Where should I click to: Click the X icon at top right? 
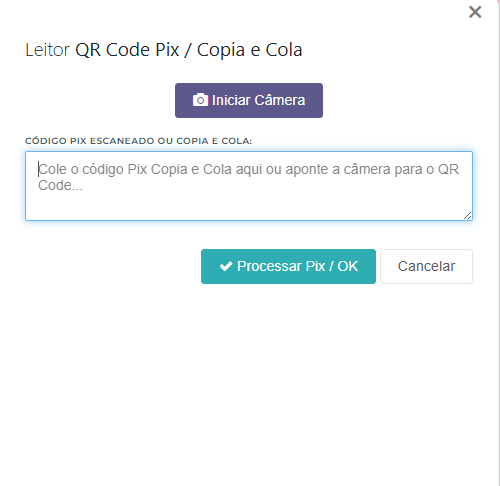[x=475, y=12]
